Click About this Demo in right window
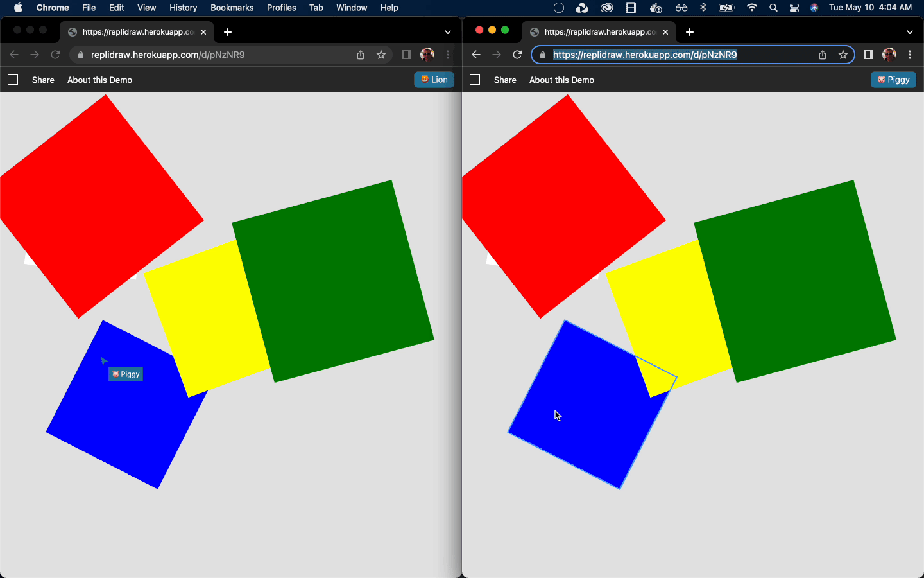The image size is (924, 578). point(561,80)
